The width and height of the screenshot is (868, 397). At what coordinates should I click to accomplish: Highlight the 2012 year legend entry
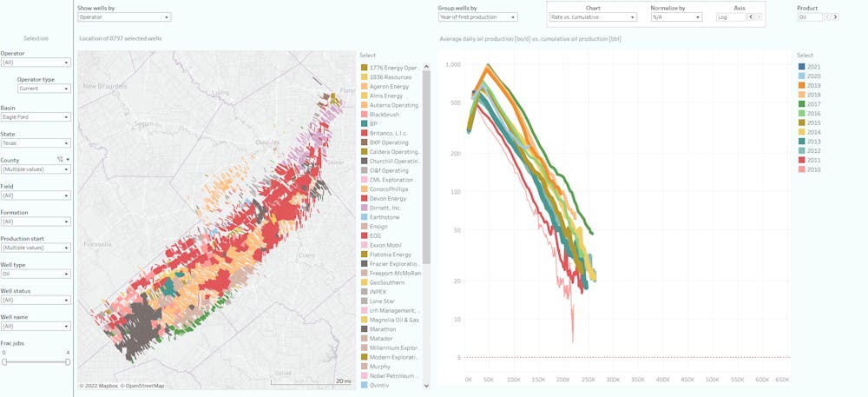point(809,151)
